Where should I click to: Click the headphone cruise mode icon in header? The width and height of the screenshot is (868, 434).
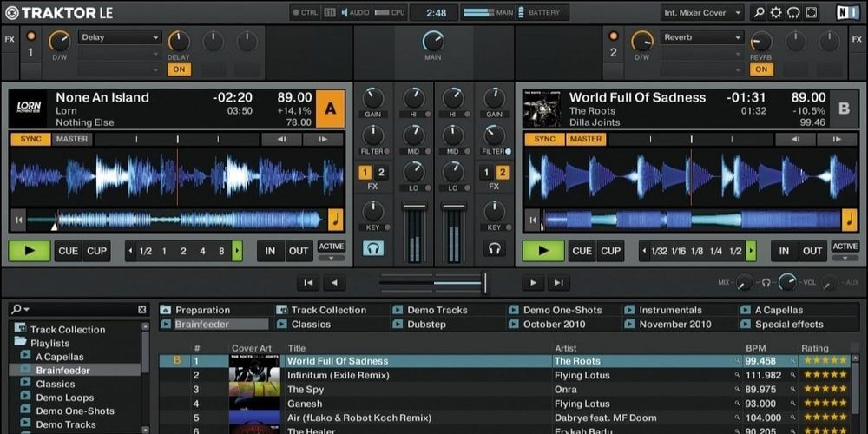coord(793,12)
